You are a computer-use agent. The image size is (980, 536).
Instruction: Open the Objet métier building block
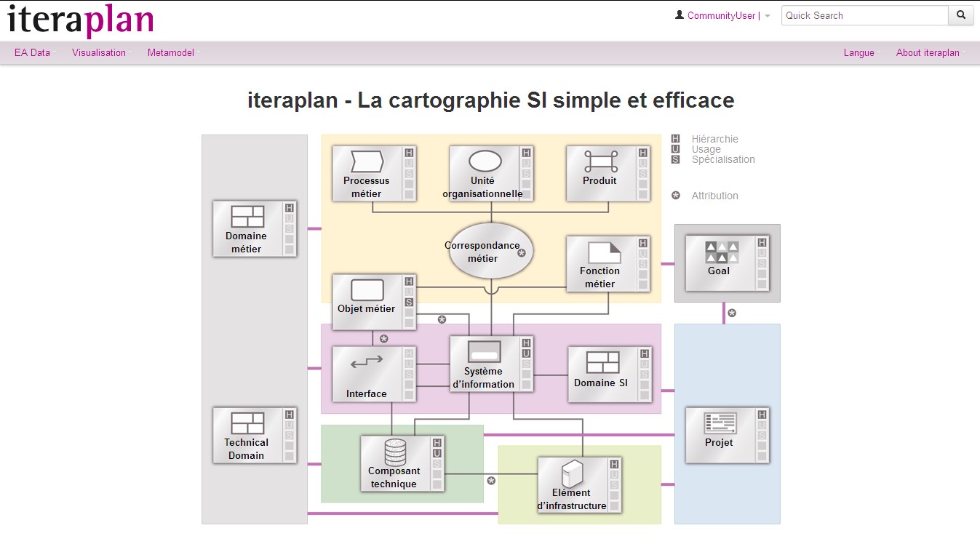point(374,302)
